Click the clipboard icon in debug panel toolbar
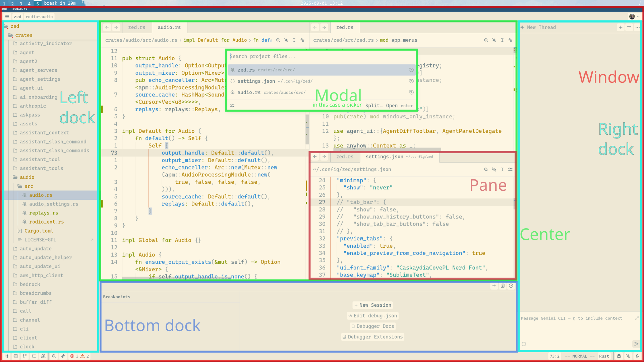This screenshot has height=362, width=644. point(503,286)
